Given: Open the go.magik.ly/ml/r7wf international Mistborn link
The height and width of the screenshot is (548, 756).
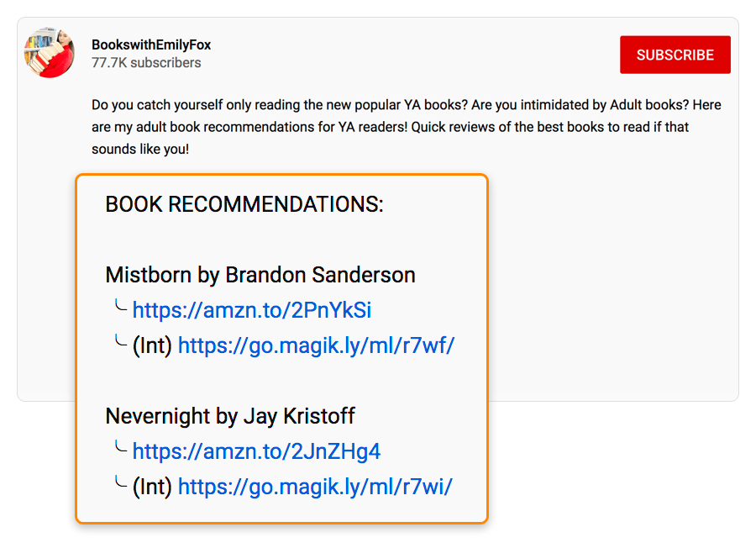Looking at the screenshot, I should (x=317, y=345).
